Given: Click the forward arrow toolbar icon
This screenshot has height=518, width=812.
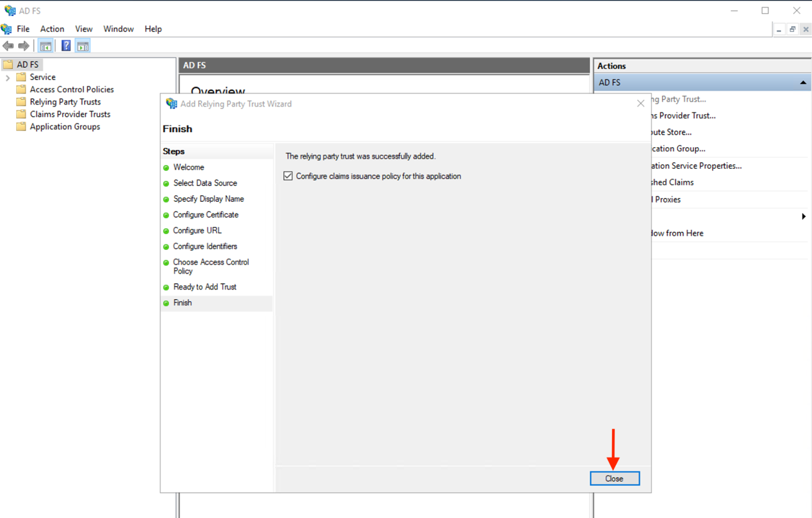Looking at the screenshot, I should pyautogui.click(x=24, y=46).
